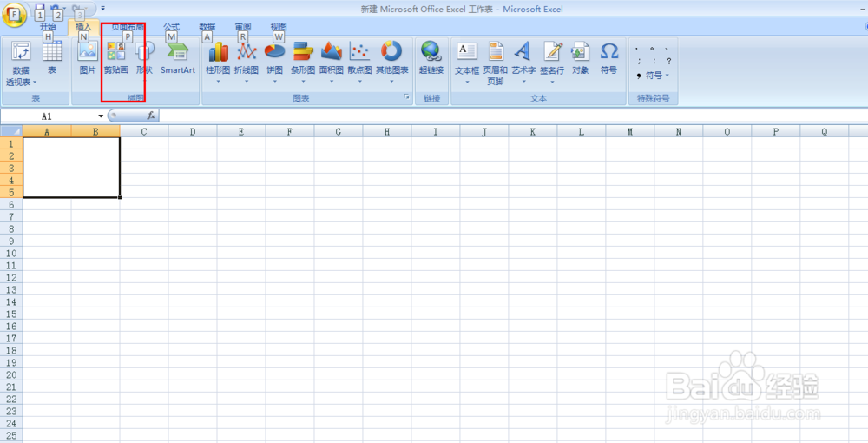
Task: Insert the colon special symbol
Action: pyautogui.click(x=654, y=61)
